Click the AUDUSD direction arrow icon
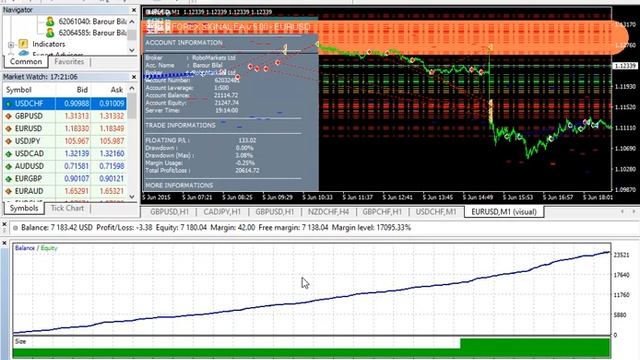This screenshot has height=360, width=640. point(8,167)
